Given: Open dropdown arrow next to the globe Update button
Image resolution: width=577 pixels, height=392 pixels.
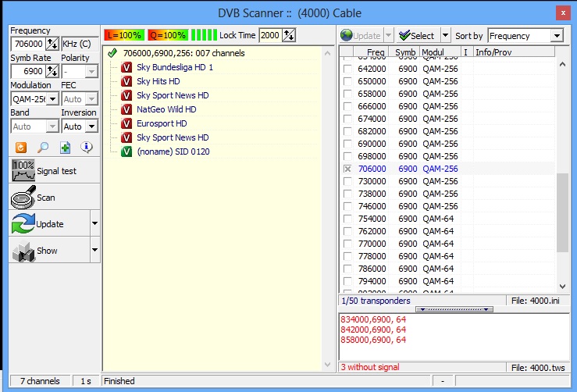Looking at the screenshot, I should point(389,36).
